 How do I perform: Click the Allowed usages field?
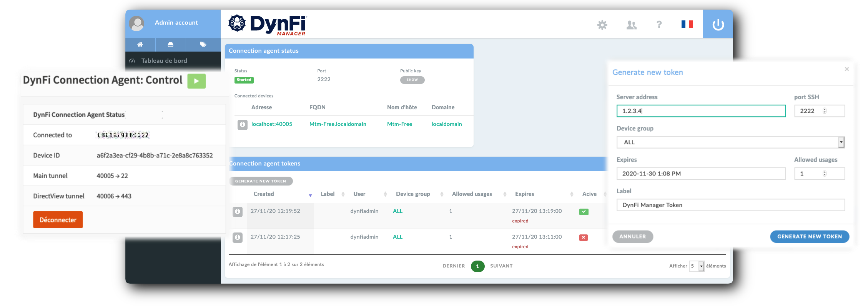pyautogui.click(x=819, y=174)
